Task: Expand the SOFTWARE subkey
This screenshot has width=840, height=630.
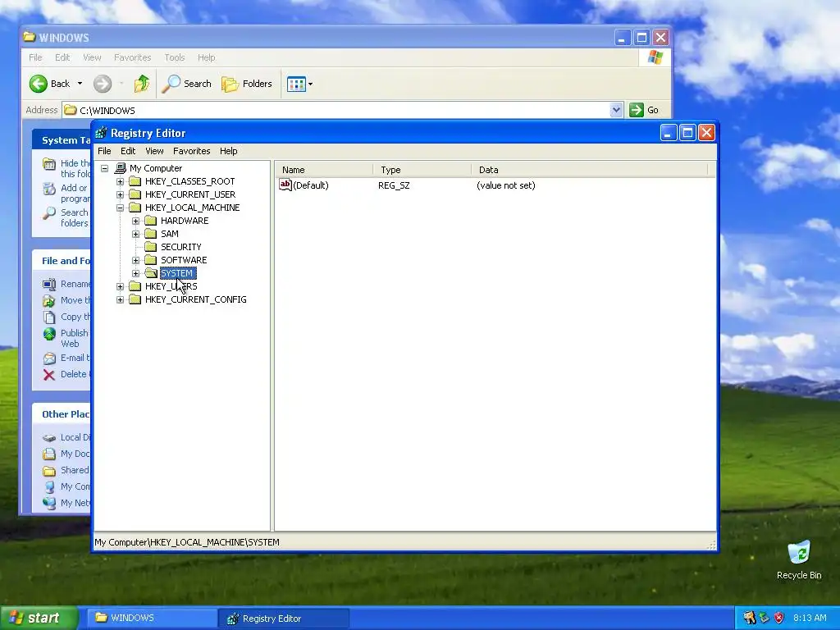Action: point(135,260)
